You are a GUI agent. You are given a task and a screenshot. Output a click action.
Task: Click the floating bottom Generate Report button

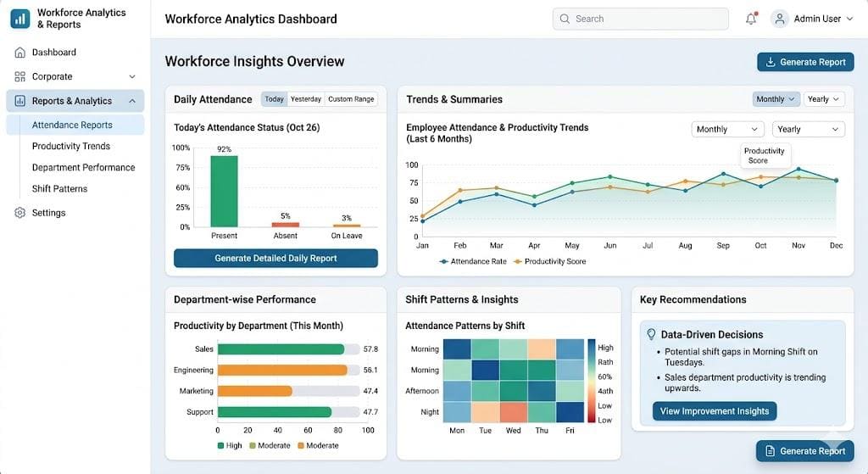pyautogui.click(x=805, y=451)
